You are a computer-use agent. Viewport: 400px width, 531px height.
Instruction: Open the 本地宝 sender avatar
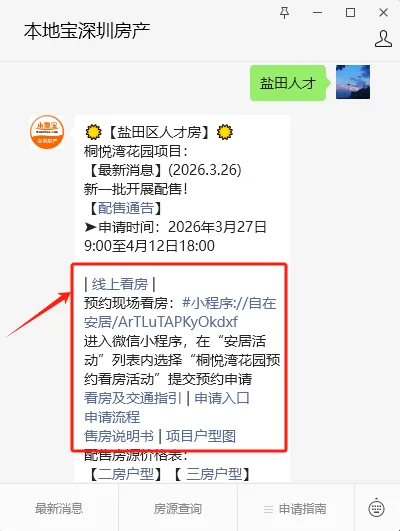coord(47,132)
